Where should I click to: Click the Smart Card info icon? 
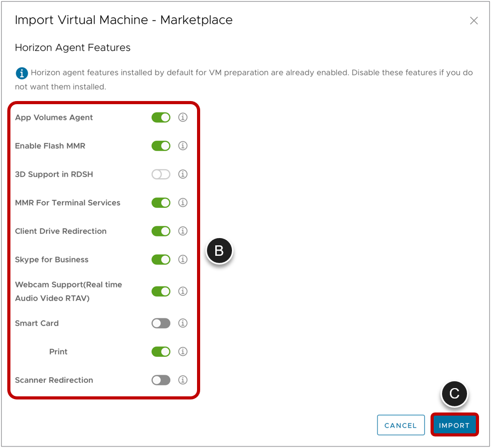pos(182,323)
